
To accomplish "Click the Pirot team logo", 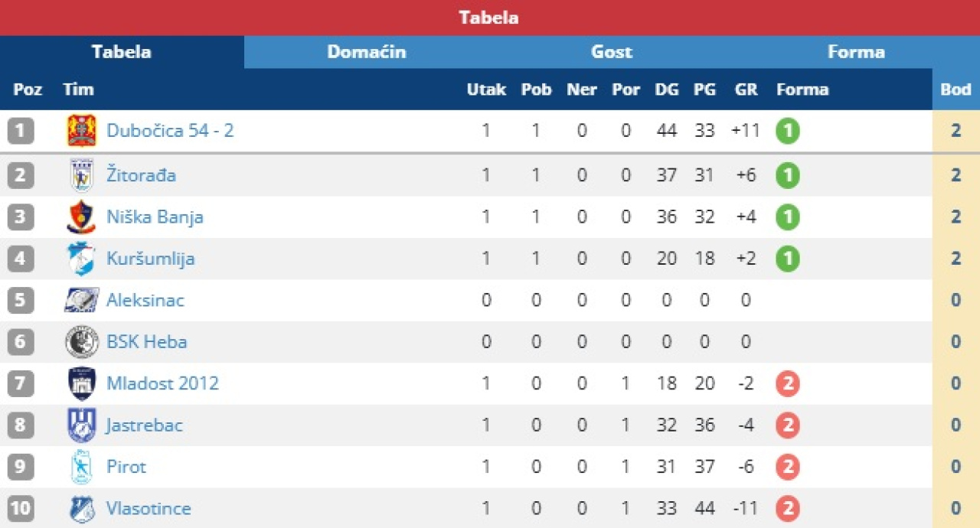I will coord(81,467).
